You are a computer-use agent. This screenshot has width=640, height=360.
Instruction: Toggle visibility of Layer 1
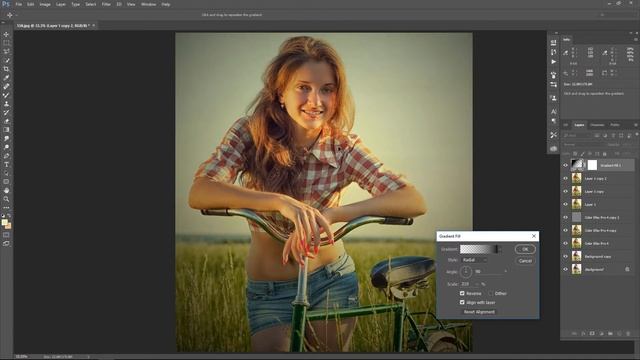[x=566, y=204]
